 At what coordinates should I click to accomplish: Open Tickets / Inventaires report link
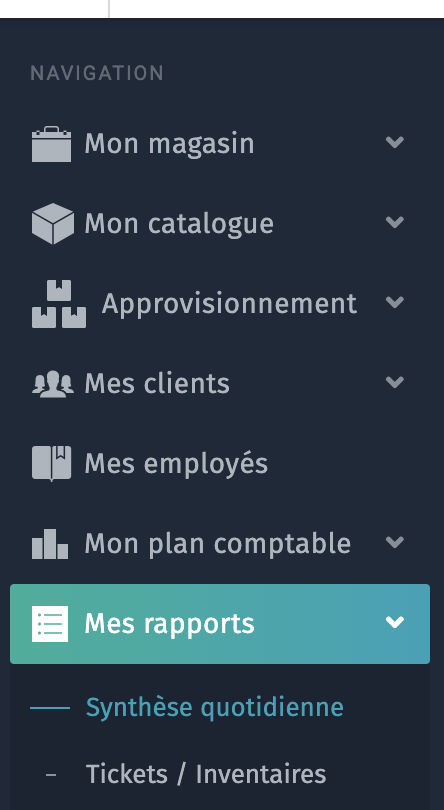pos(206,774)
